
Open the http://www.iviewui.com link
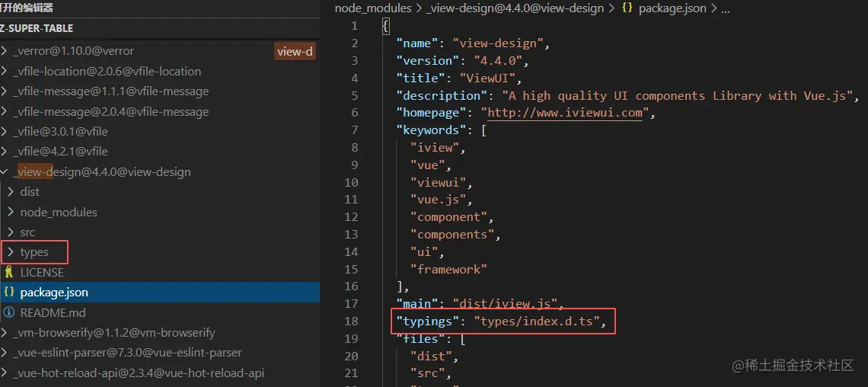pyautogui.click(x=565, y=113)
